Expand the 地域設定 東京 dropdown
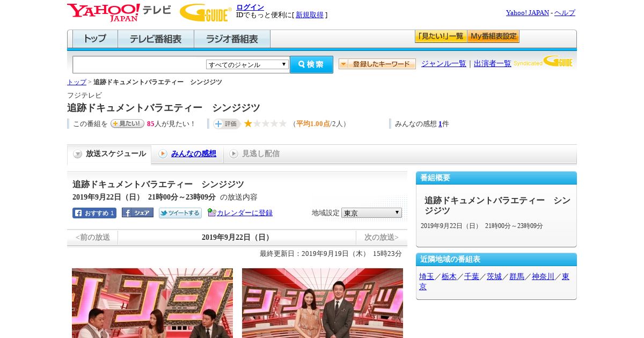 371,213
